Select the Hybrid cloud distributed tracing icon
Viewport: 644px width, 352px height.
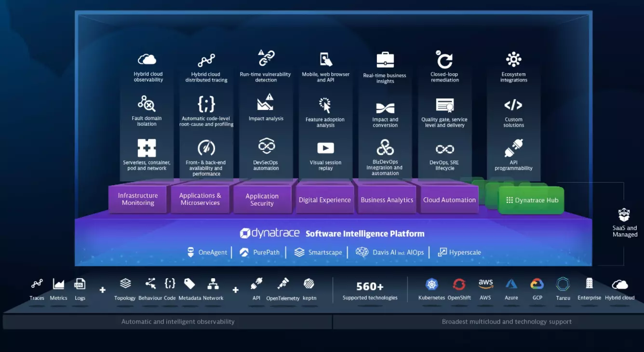click(206, 61)
